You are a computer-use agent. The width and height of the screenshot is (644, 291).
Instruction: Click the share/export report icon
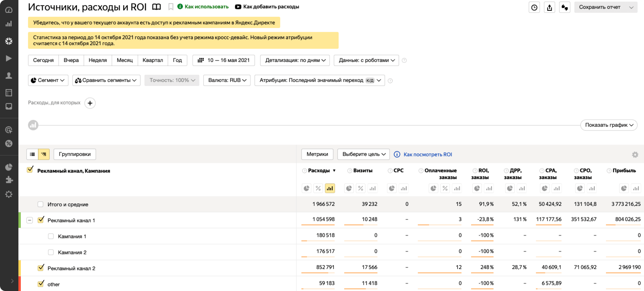pyautogui.click(x=549, y=7)
